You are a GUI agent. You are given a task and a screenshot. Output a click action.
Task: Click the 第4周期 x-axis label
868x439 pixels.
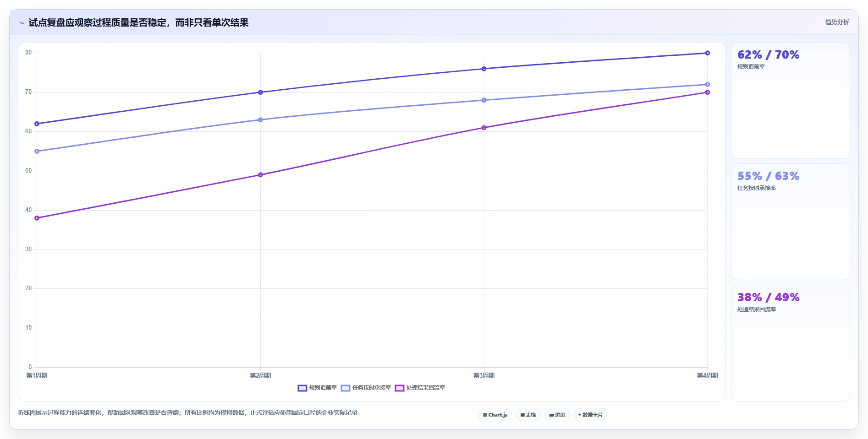[x=708, y=375]
